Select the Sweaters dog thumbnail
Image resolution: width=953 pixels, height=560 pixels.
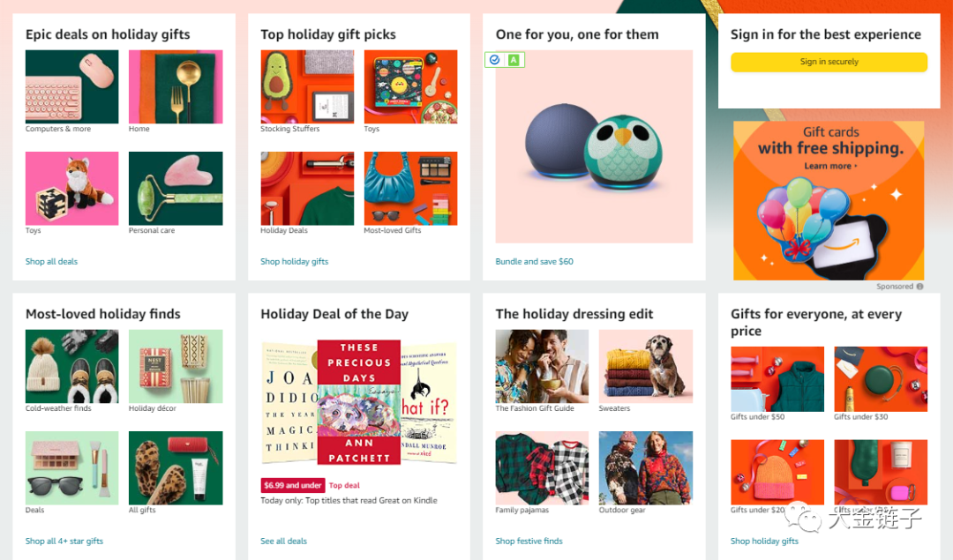point(645,366)
